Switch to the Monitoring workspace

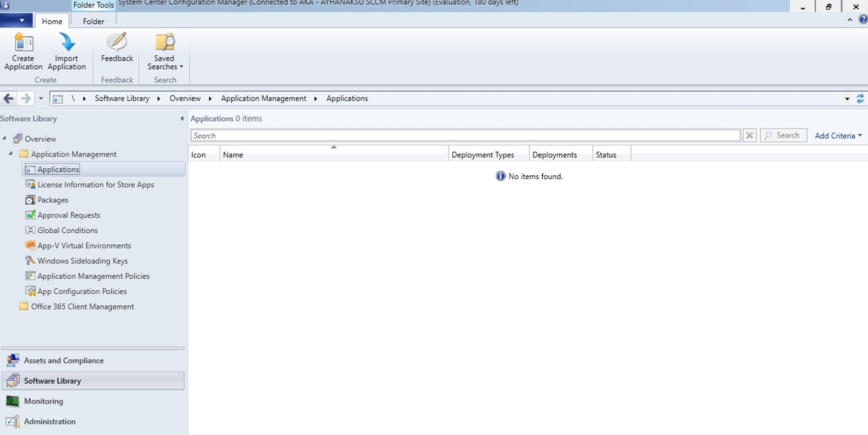click(x=93, y=401)
